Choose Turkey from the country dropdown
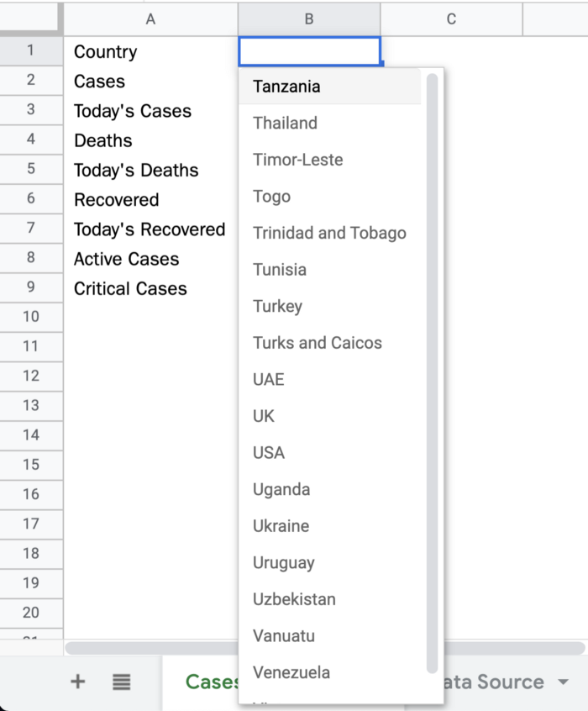The image size is (588, 711). coord(277,306)
